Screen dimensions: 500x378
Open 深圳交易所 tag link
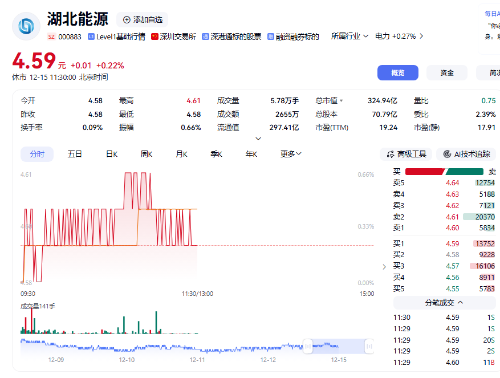click(173, 37)
